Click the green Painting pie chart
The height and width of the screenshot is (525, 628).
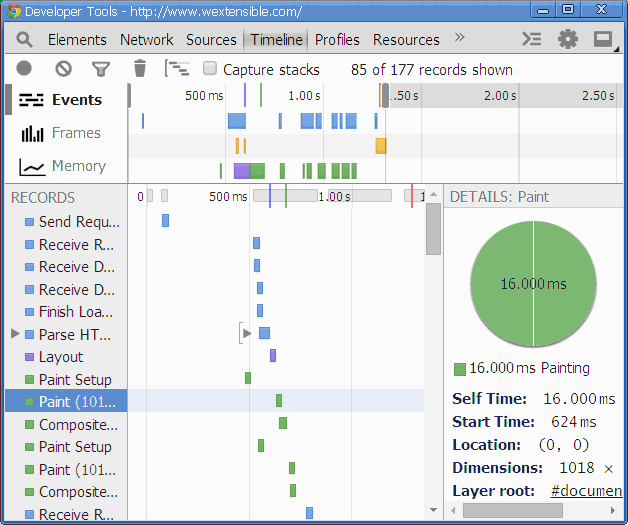pos(533,284)
